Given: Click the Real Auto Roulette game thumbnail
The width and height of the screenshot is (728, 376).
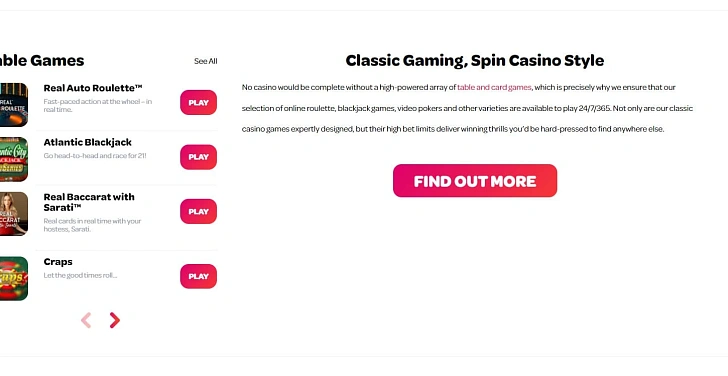Looking at the screenshot, I should (13, 105).
